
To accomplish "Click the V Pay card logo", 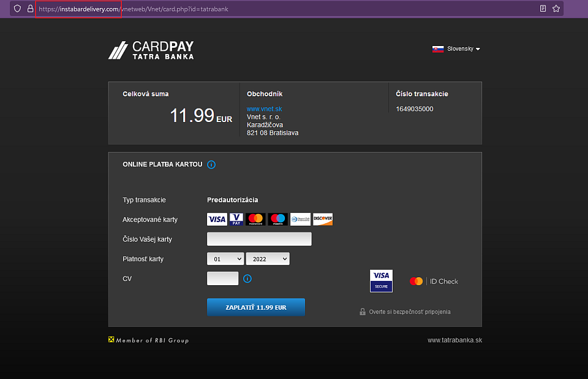I will point(236,220).
